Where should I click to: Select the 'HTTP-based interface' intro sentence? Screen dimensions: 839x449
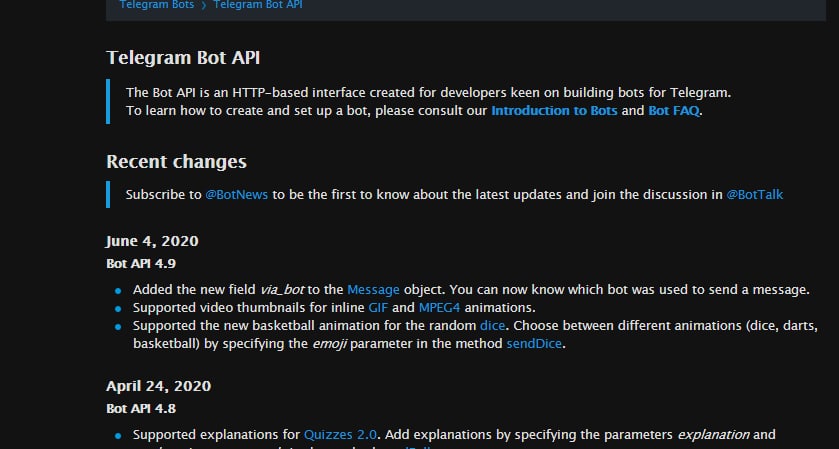click(429, 93)
